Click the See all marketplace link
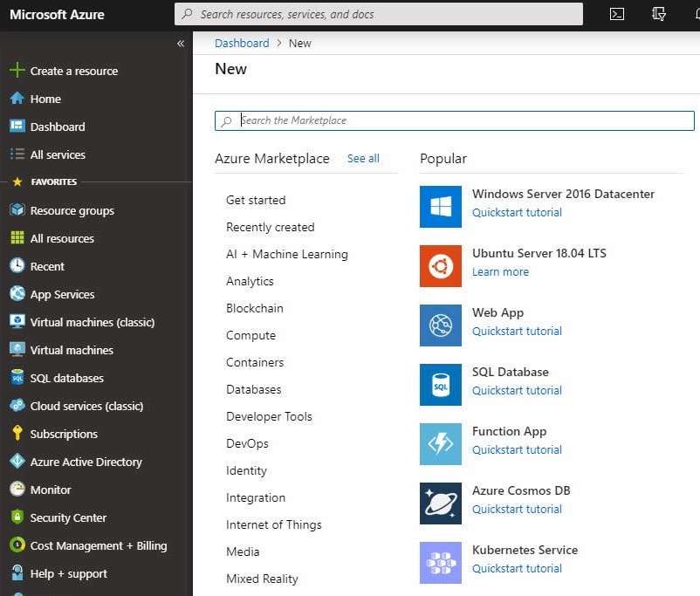The width and height of the screenshot is (700, 596). (x=363, y=159)
